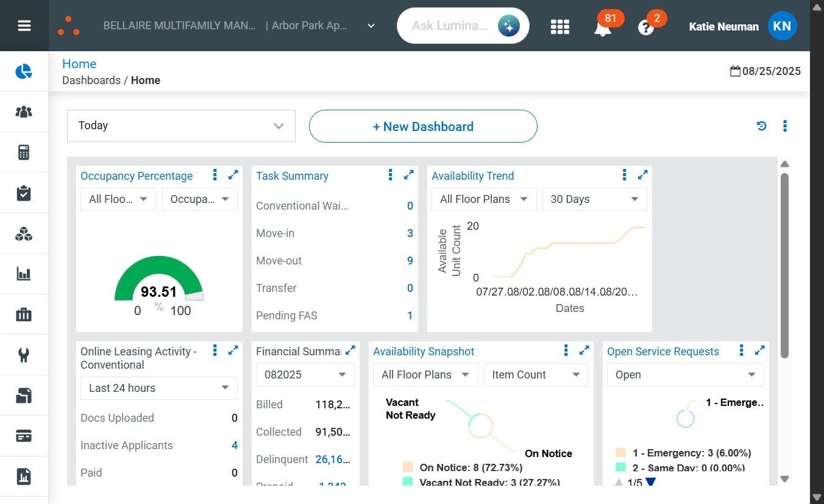The image size is (824, 504).
Task: Expand the Today date range dropdown
Action: [x=181, y=126]
